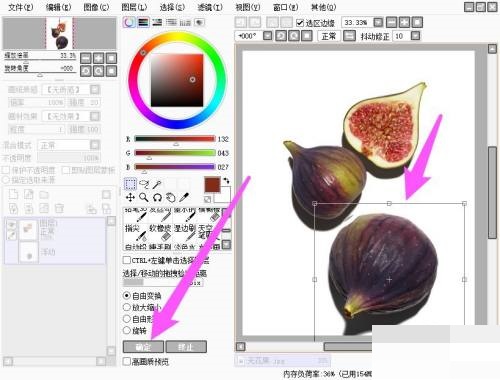Confirm the transform with 确定 button
This screenshot has height=380, width=500.
pyautogui.click(x=143, y=347)
